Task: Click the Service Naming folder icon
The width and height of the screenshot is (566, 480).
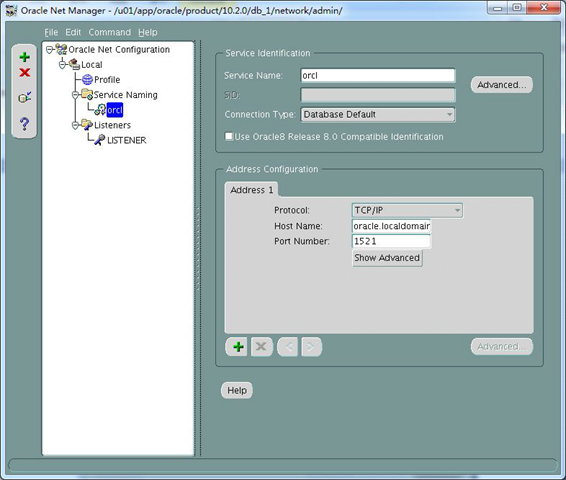Action: 87,95
